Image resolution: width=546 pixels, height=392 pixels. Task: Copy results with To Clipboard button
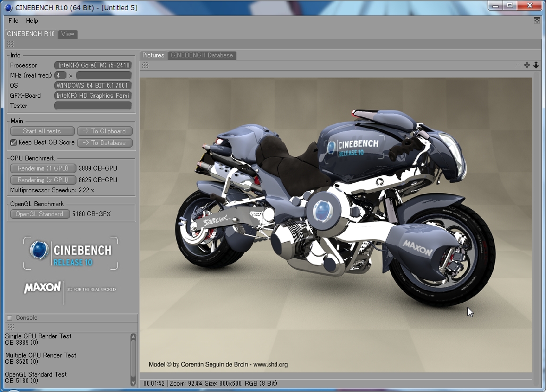[x=105, y=131]
